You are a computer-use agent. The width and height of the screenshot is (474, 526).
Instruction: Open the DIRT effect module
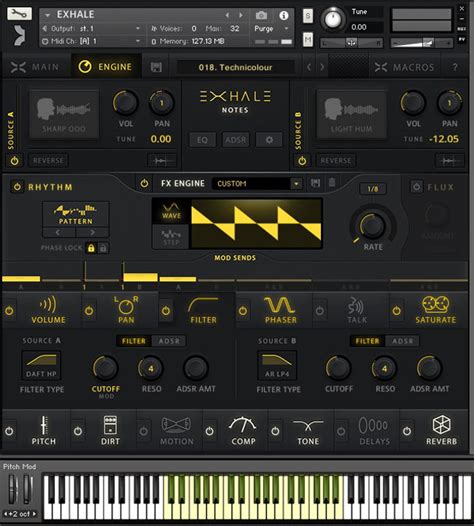(x=110, y=431)
